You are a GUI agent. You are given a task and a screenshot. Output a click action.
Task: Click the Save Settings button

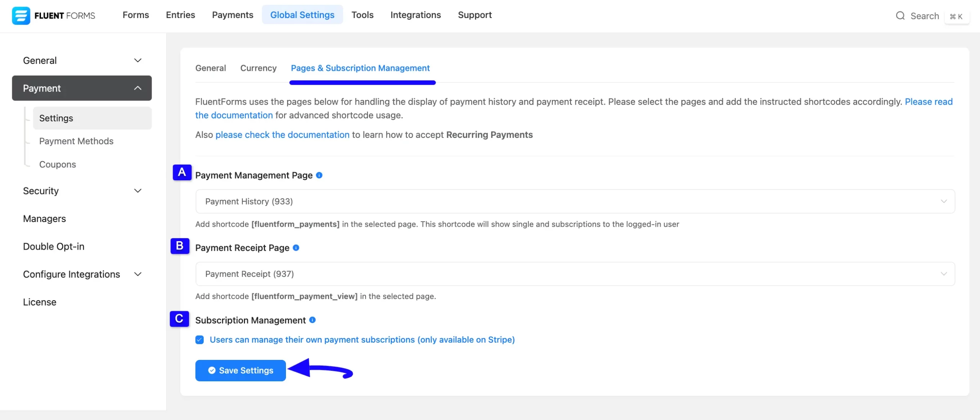240,370
